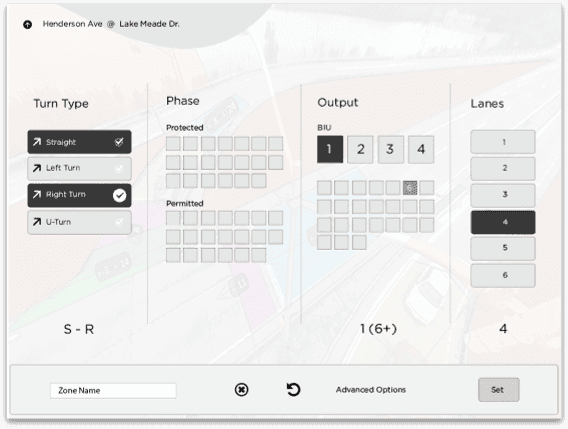Click the Straight checkmark box
Image resolution: width=568 pixels, height=429 pixels.
[x=119, y=142]
